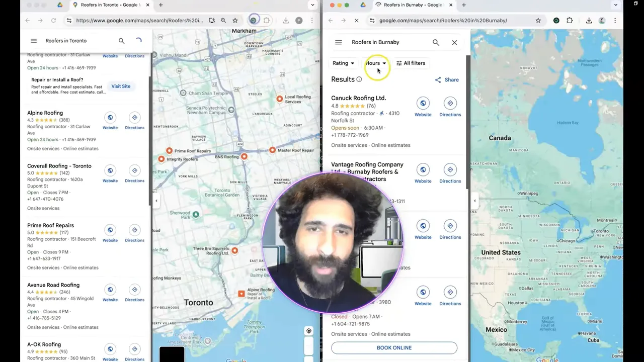The height and width of the screenshot is (362, 644).
Task: Open hamburger menu in Burnaby Maps window
Action: [x=339, y=42]
